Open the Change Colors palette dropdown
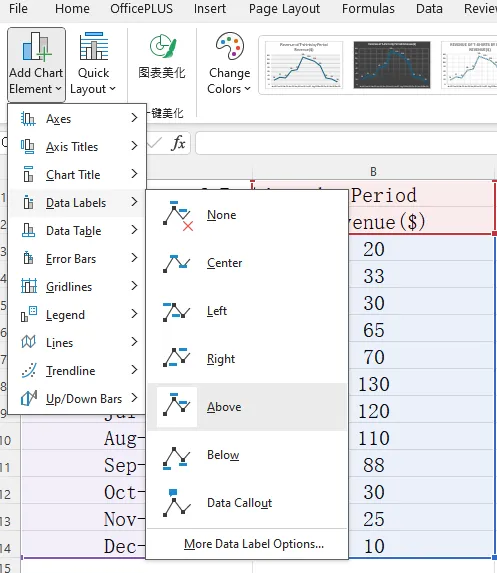This screenshot has height=573, width=497. coord(229,64)
